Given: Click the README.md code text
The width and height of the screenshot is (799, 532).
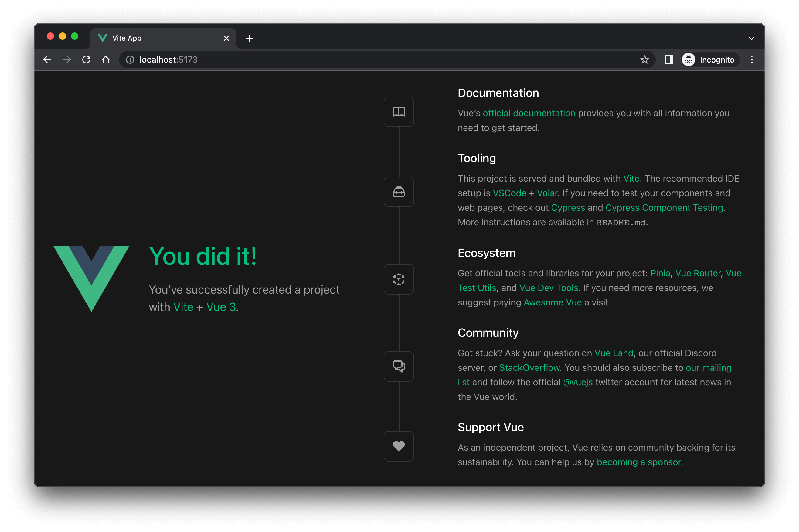Looking at the screenshot, I should click(x=620, y=223).
